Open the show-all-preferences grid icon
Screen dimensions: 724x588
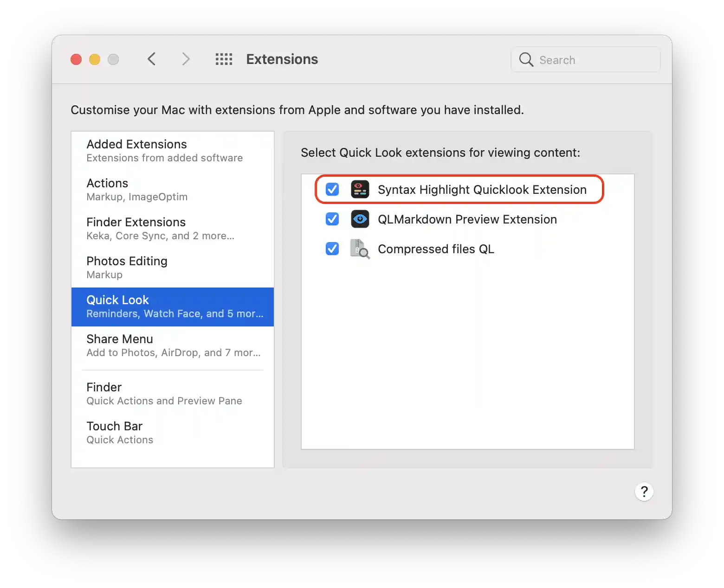pos(224,59)
